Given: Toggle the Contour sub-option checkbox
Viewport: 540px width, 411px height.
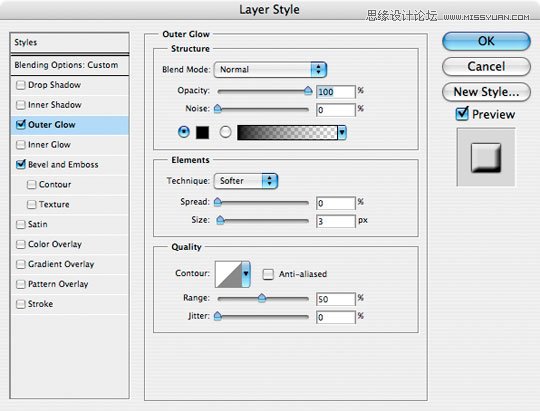Looking at the screenshot, I should [32, 185].
